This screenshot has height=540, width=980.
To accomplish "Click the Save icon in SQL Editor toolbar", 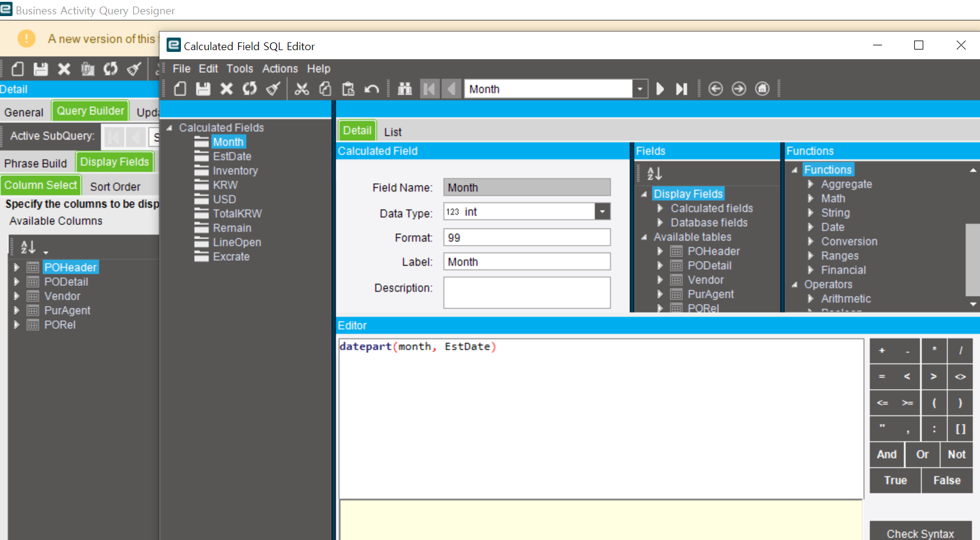I will (203, 89).
